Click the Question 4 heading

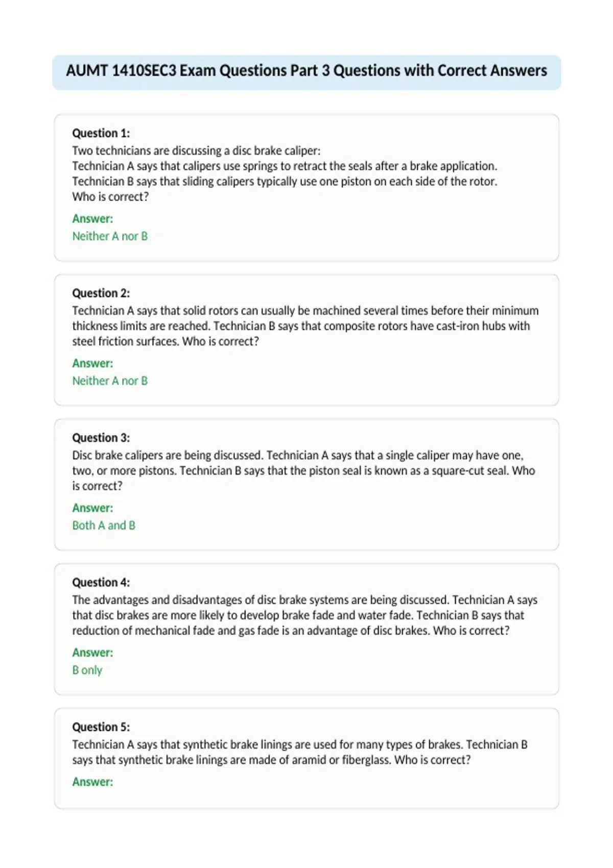[x=101, y=582]
